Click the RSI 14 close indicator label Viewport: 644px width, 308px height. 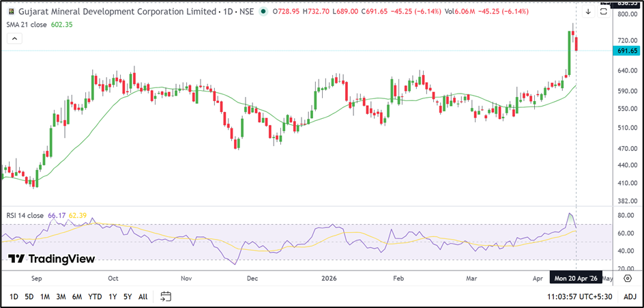coord(25,215)
